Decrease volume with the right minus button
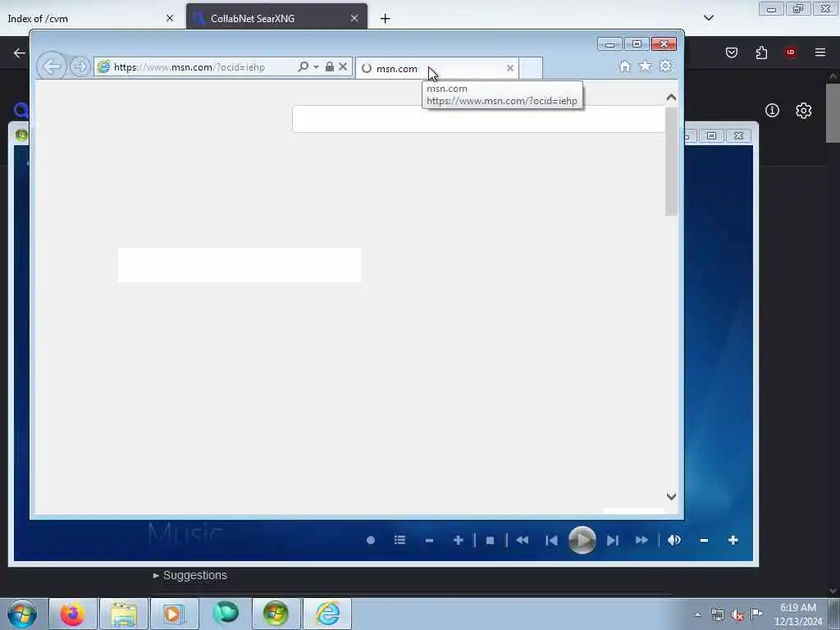This screenshot has width=840, height=630. click(x=704, y=541)
